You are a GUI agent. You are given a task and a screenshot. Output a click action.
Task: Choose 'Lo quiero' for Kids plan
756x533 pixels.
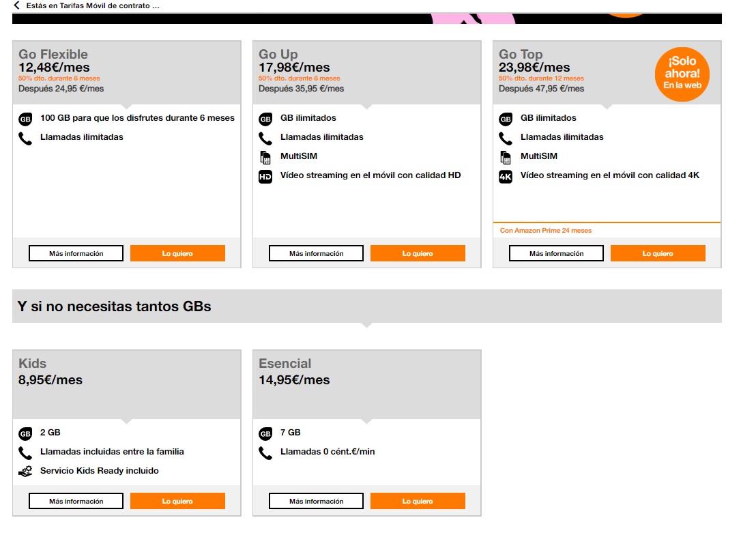point(177,501)
